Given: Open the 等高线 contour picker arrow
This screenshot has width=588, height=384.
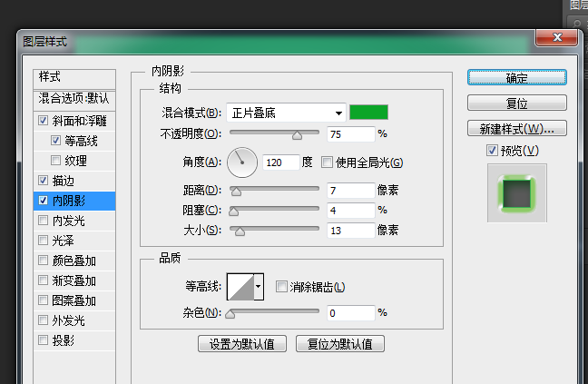Looking at the screenshot, I should click(x=259, y=287).
